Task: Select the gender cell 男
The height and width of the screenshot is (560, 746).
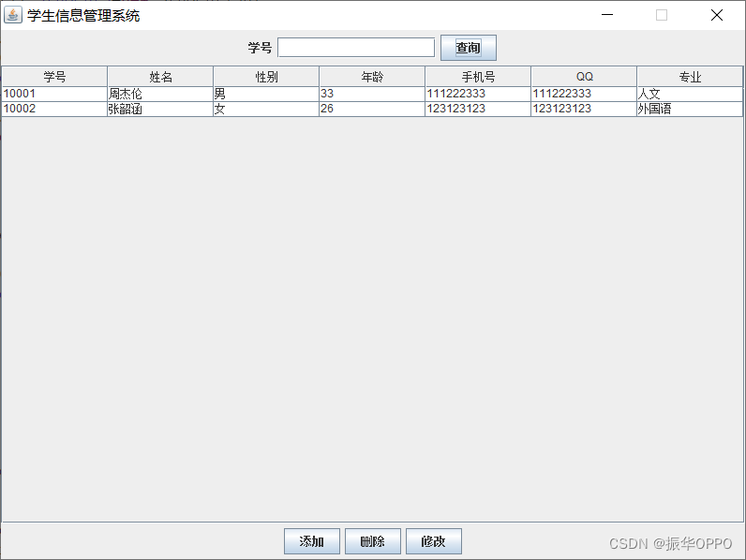Action: tap(266, 94)
